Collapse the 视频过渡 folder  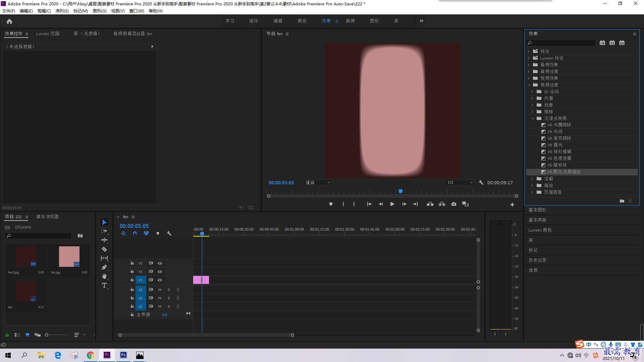pos(529,85)
